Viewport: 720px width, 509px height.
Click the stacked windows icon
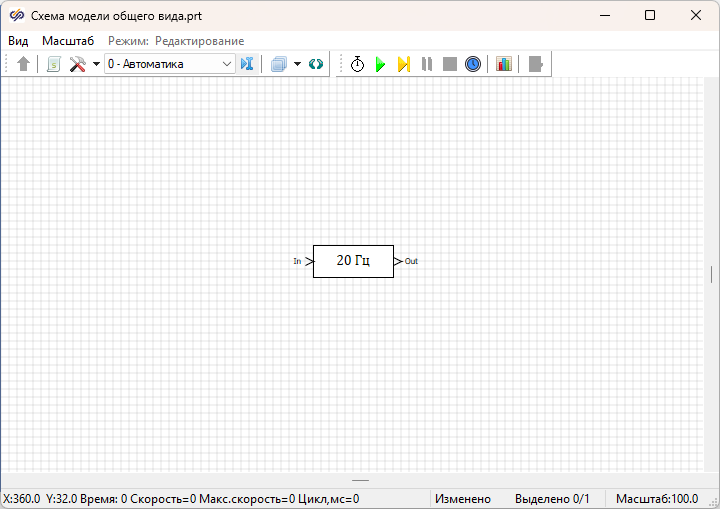(x=279, y=64)
